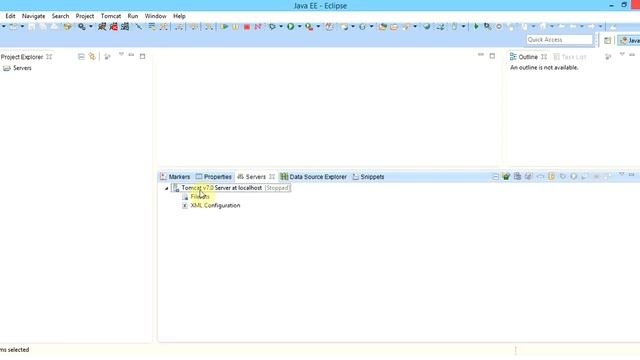Open the Run menu
The height and width of the screenshot is (360, 640).
pyautogui.click(x=133, y=16)
